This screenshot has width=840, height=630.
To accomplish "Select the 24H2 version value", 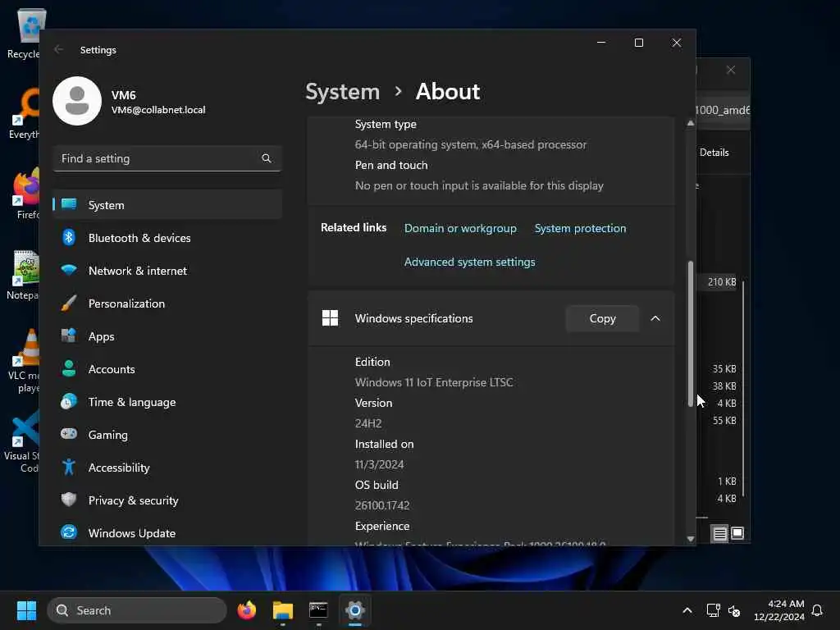I will pyautogui.click(x=368, y=423).
